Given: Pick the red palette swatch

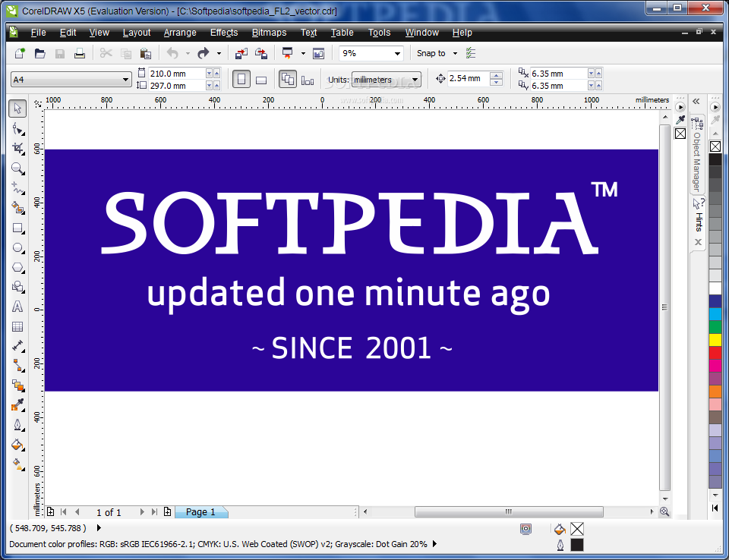Looking at the screenshot, I should tap(715, 353).
